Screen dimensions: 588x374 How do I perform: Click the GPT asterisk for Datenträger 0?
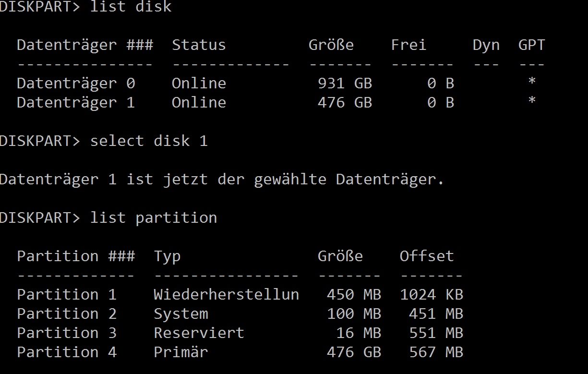coord(531,82)
